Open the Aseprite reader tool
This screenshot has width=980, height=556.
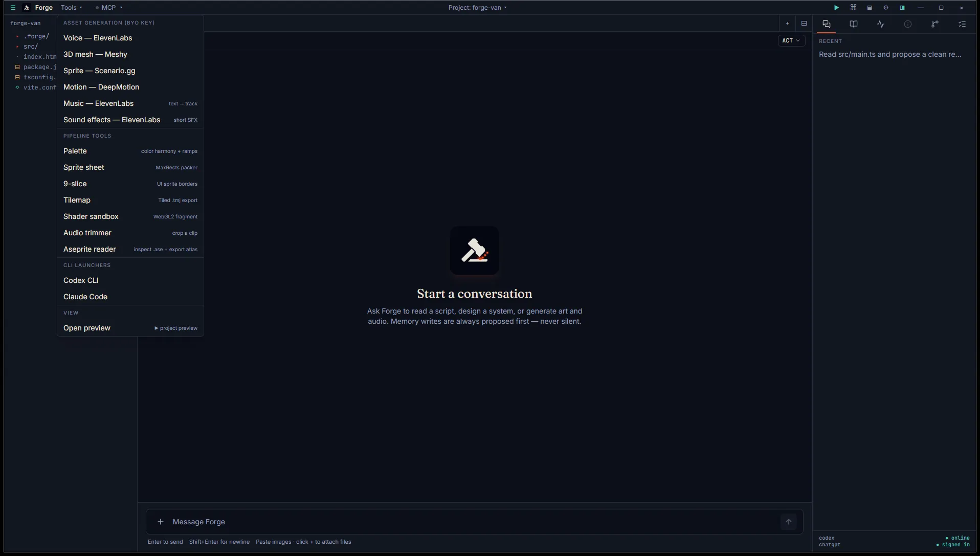(x=130, y=249)
